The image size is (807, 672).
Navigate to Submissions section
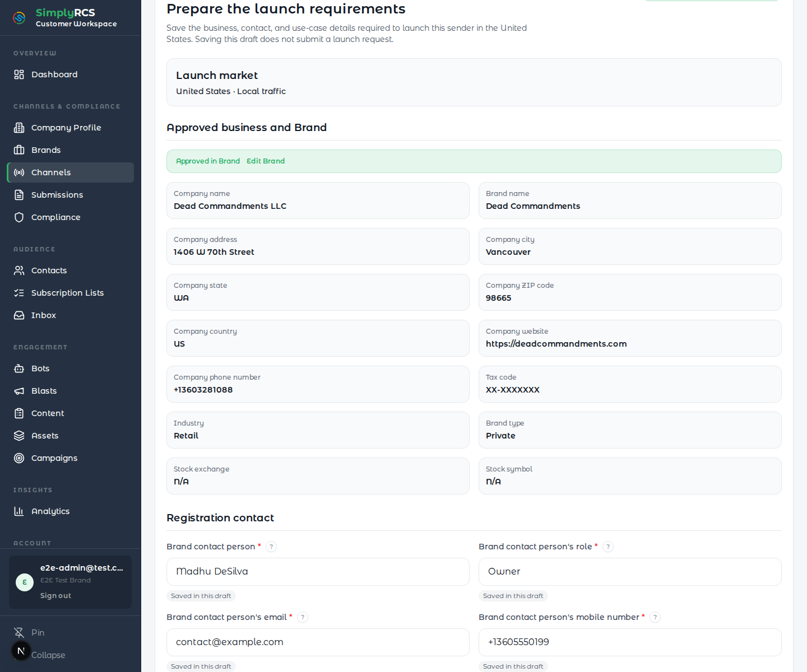(71, 195)
